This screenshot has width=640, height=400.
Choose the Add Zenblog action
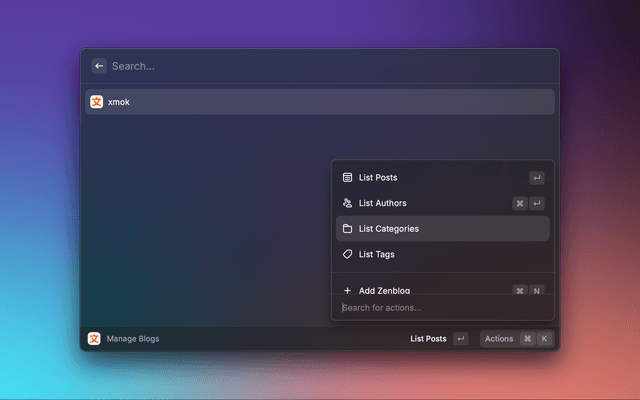[384, 290]
